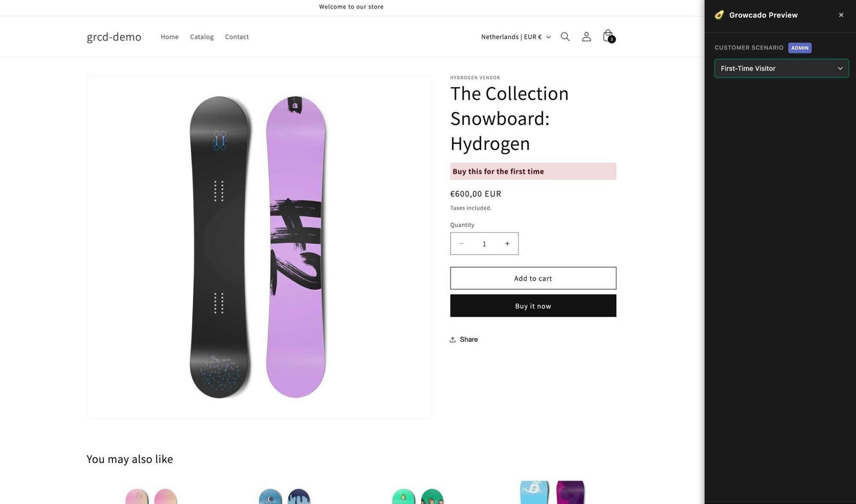Screen dimensions: 856x504
Task: Open the Catalog menu item
Action: pos(202,37)
